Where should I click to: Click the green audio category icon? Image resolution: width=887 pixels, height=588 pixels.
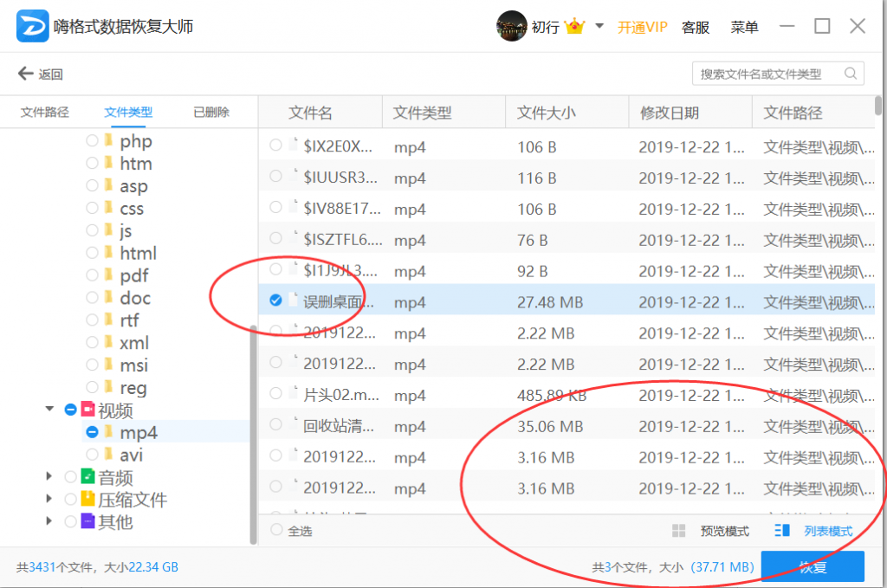pyautogui.click(x=87, y=476)
